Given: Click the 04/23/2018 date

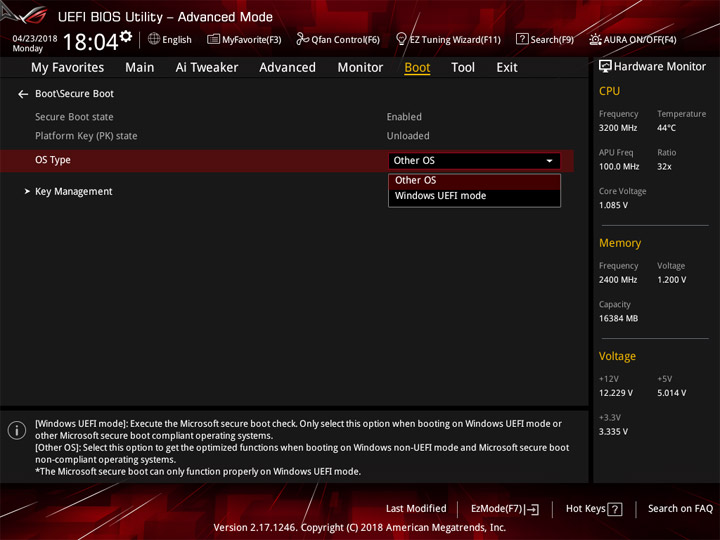Looking at the screenshot, I should coord(34,38).
